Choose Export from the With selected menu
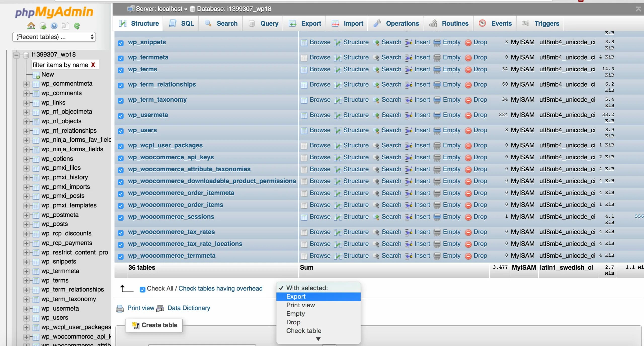Image resolution: width=644 pixels, height=346 pixels. pos(296,296)
